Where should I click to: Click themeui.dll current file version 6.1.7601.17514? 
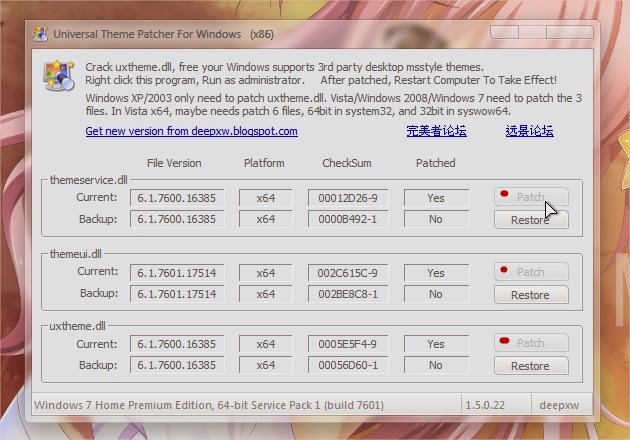[177, 273]
